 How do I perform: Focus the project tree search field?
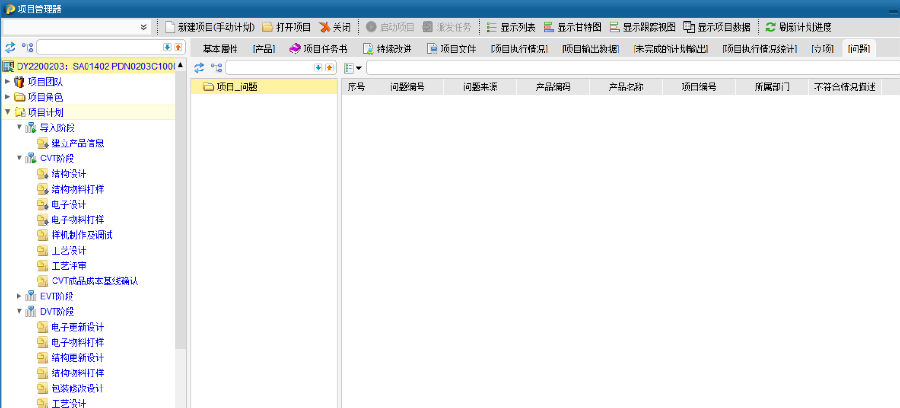click(x=100, y=48)
